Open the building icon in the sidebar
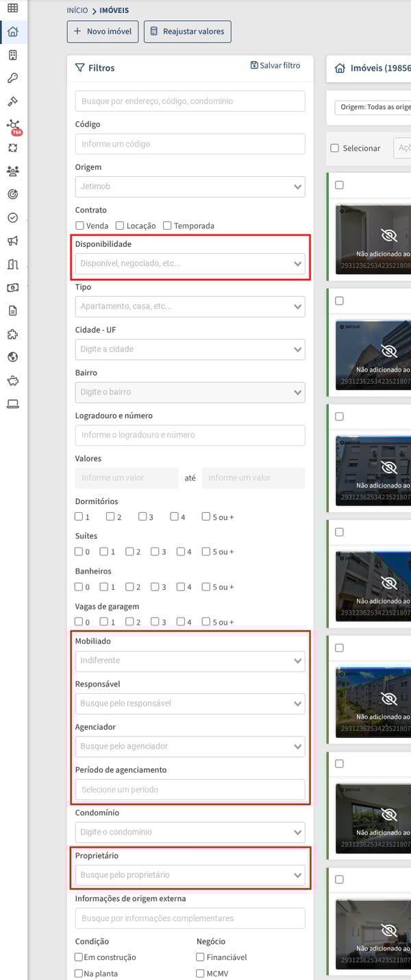Screen dimensions: 411x980 point(12,55)
